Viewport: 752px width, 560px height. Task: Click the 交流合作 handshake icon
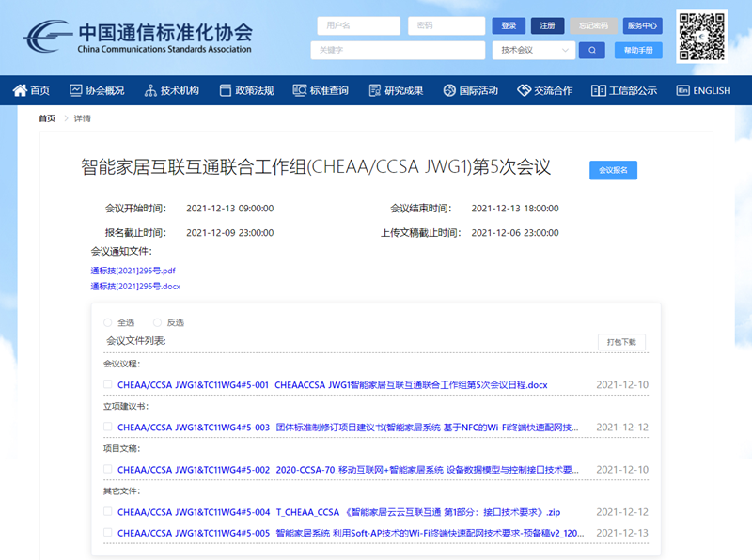525,91
